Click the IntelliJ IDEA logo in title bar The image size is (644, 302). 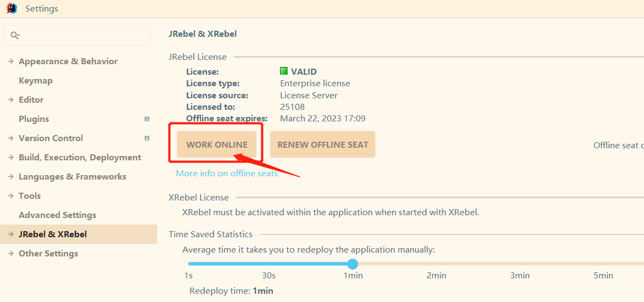pos(12,8)
